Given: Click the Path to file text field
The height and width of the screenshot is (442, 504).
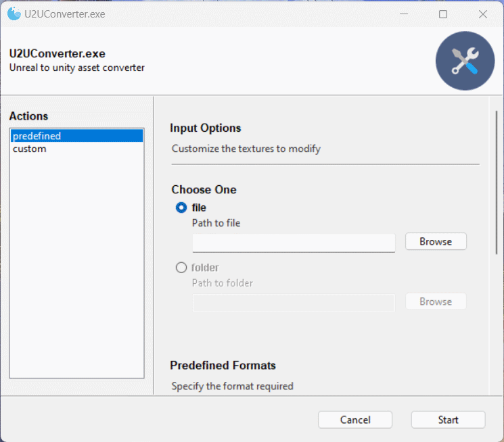Looking at the screenshot, I should [x=293, y=243].
